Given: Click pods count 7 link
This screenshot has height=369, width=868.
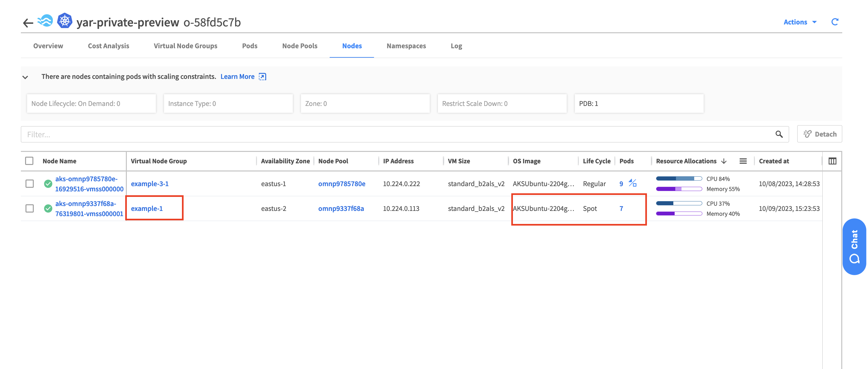Looking at the screenshot, I should click(x=621, y=209).
